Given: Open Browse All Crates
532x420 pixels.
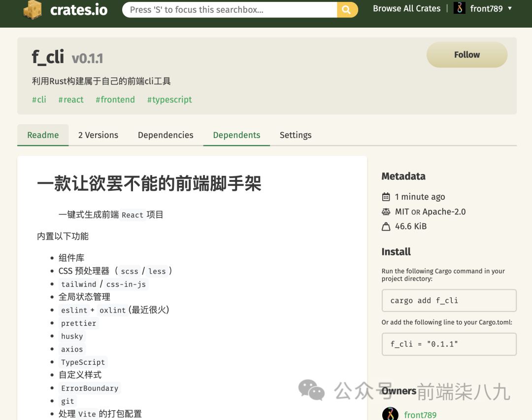Looking at the screenshot, I should (406, 8).
